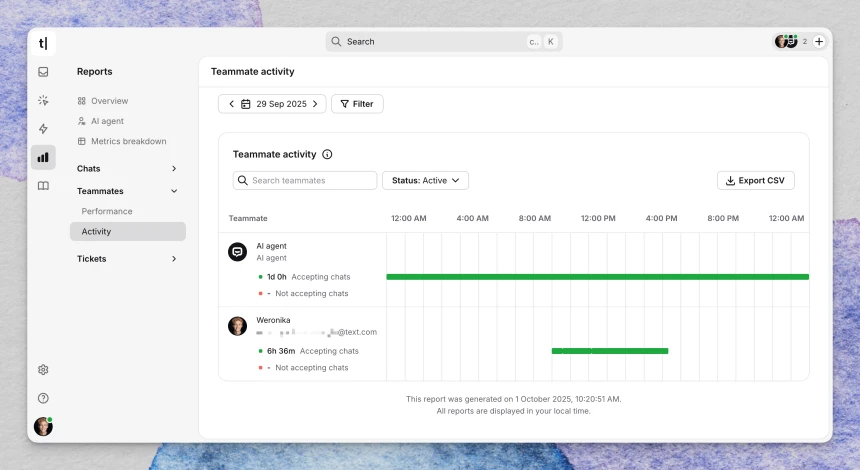The height and width of the screenshot is (470, 860).
Task: Click the Weronika name text
Action: pyautogui.click(x=273, y=320)
